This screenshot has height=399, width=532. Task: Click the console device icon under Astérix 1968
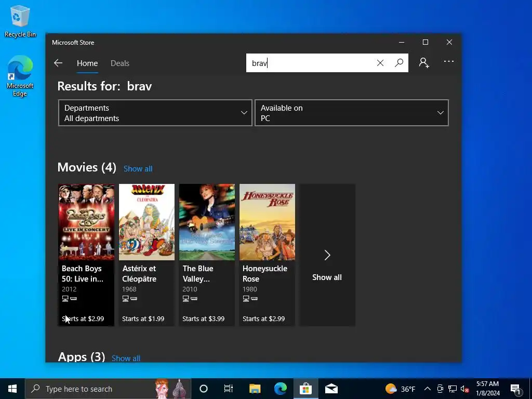click(x=134, y=299)
